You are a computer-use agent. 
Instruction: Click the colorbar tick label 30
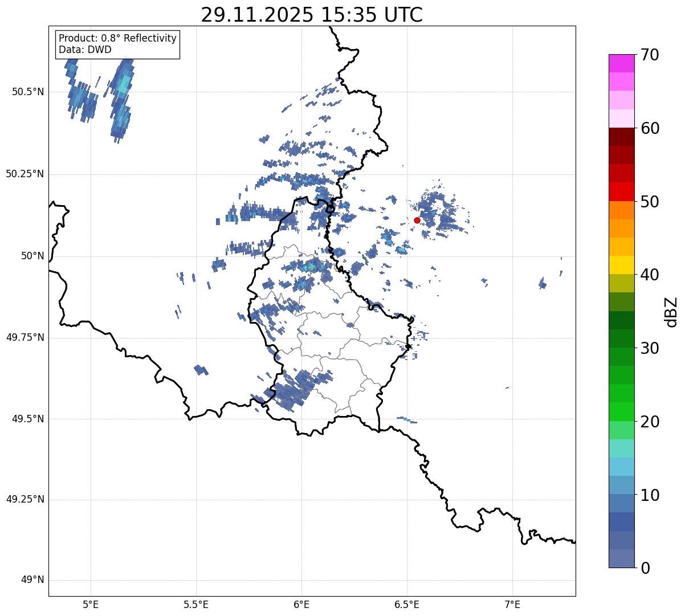[x=649, y=348]
